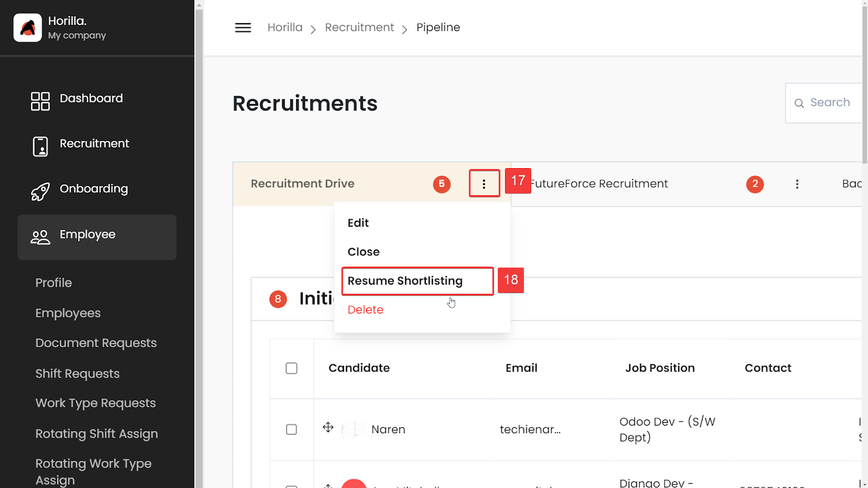
Task: Open the Employees list link
Action: coord(68,313)
